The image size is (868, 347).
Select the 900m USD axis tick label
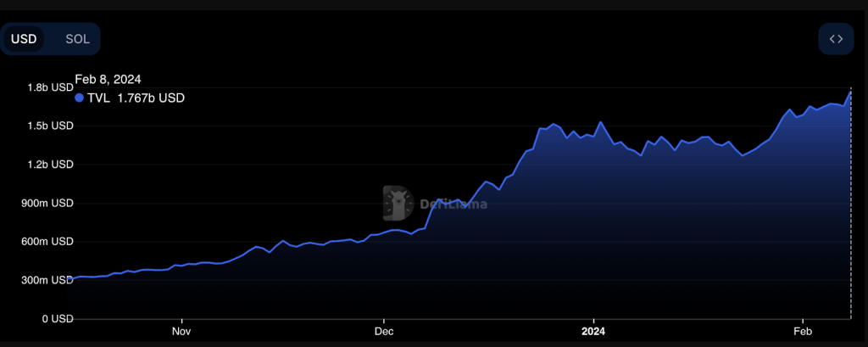[47, 204]
